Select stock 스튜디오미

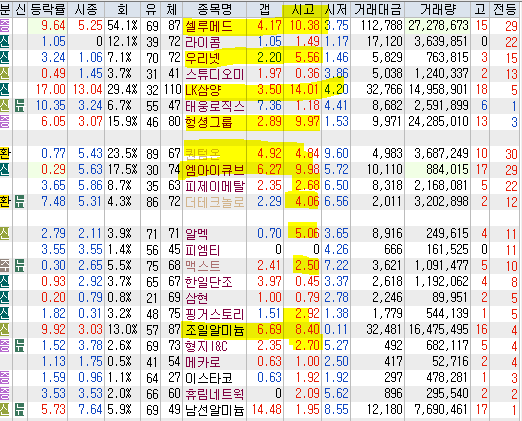tap(215, 74)
